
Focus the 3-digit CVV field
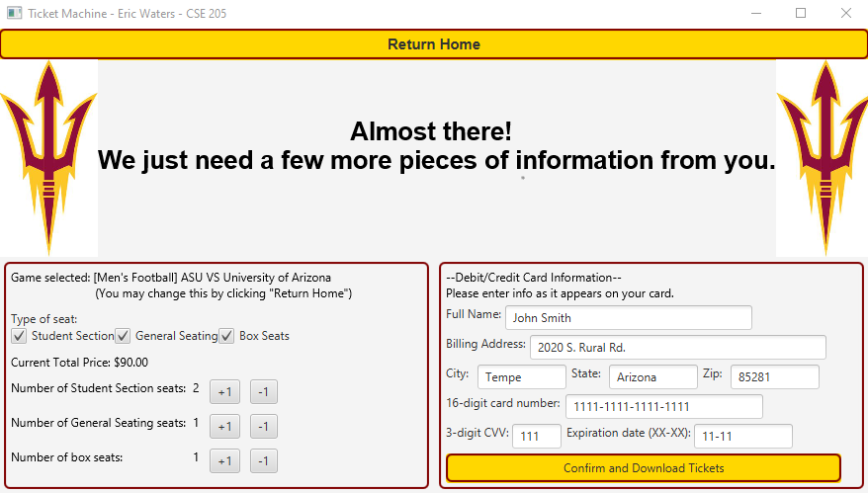point(537,436)
